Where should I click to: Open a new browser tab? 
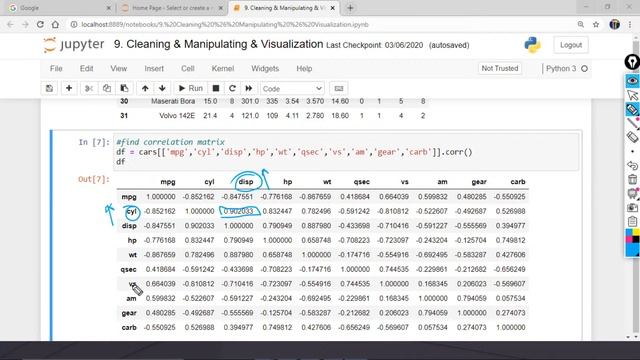[350, 8]
